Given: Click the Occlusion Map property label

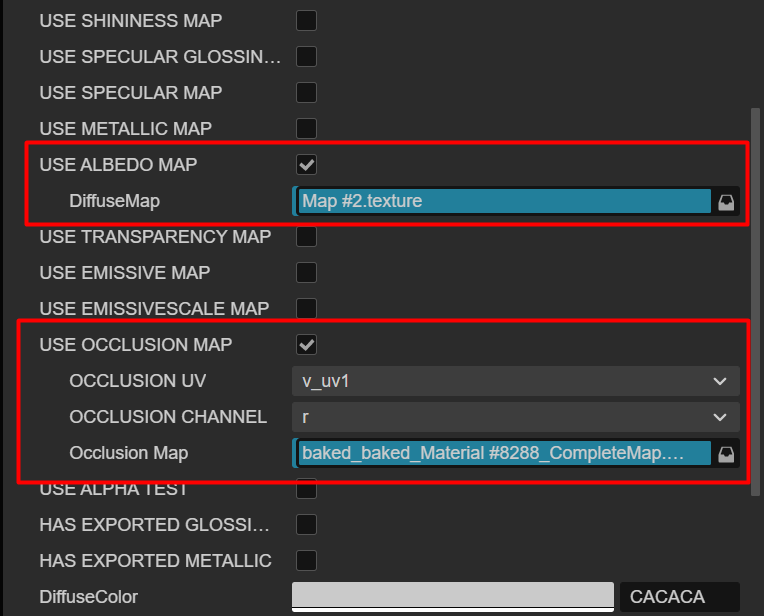Looking at the screenshot, I should pos(129,453).
